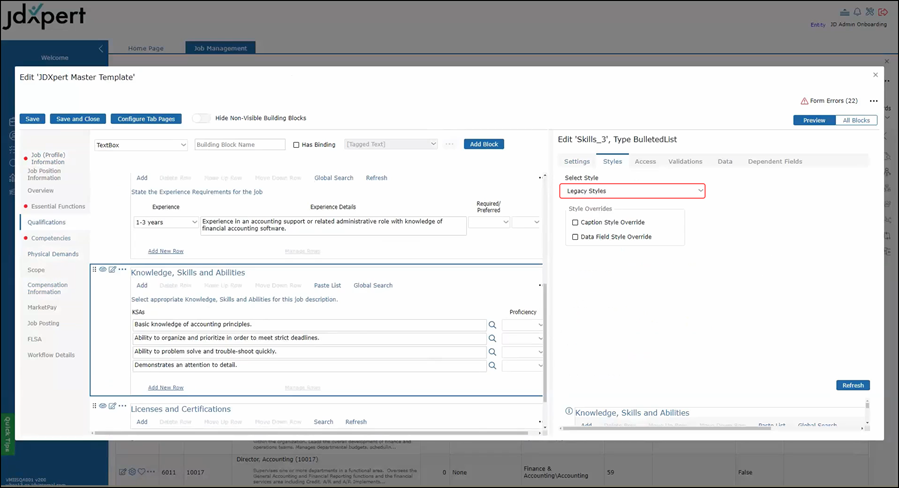Grab the drag handle of Licenses and Certifications block
This screenshot has height=488, width=899.
pos(95,406)
